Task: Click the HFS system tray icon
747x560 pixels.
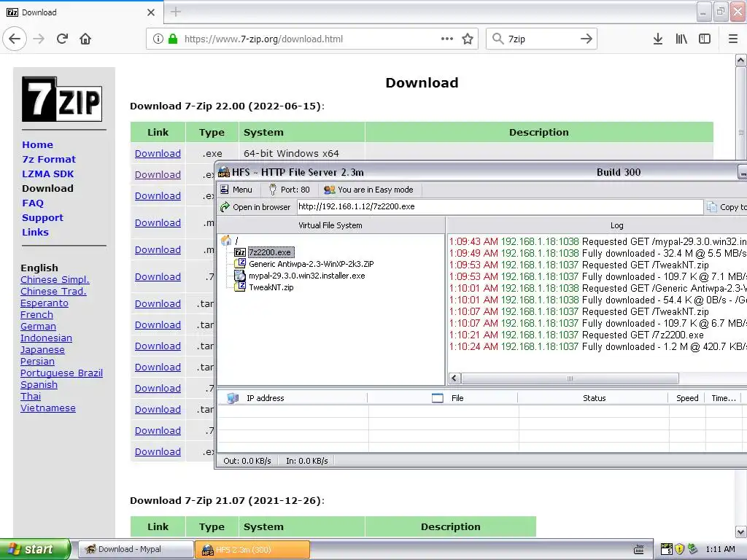Action: coord(667,549)
